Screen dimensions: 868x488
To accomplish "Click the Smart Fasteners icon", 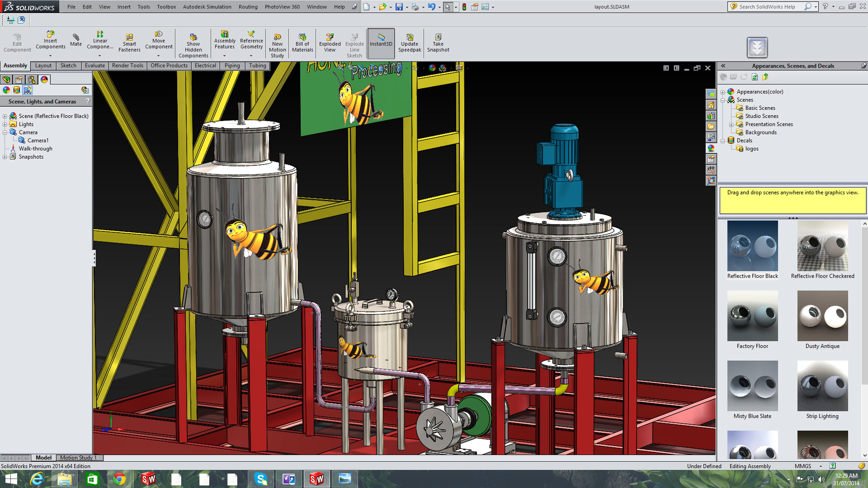I will 129,38.
